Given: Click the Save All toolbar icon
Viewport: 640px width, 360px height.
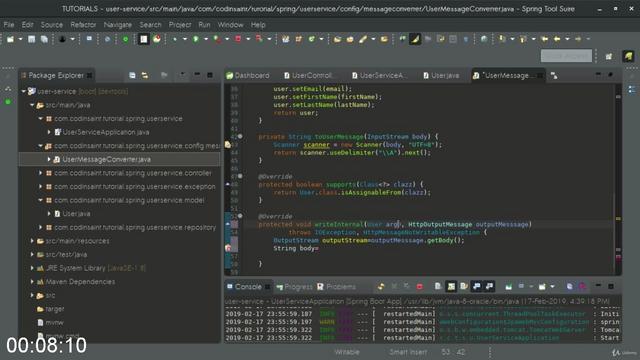Looking at the screenshot, I should [44, 39].
